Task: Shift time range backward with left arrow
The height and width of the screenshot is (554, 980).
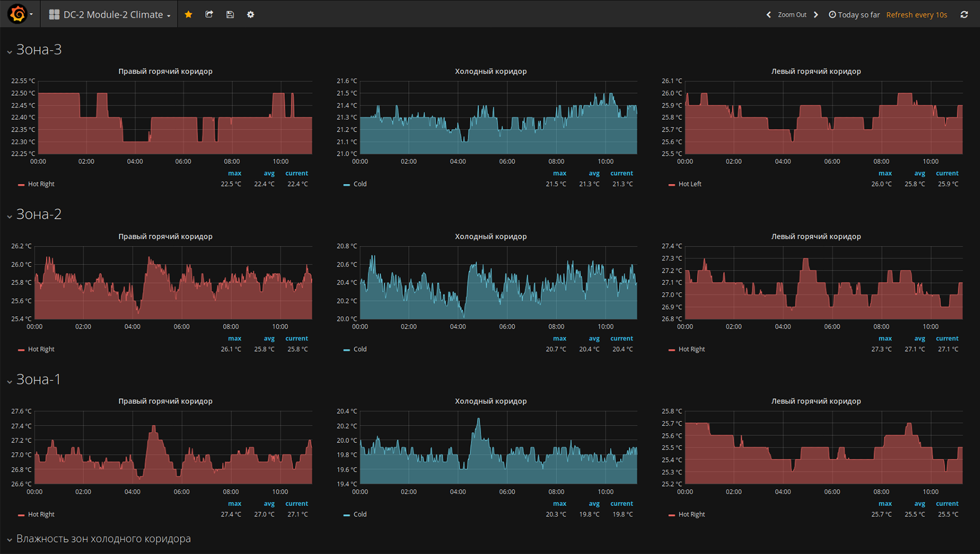Action: 769,15
